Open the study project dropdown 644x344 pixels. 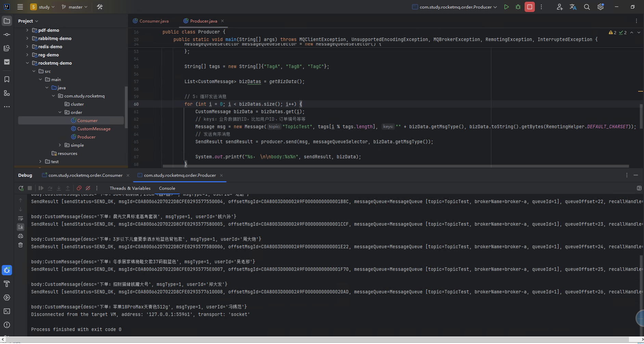pos(42,7)
